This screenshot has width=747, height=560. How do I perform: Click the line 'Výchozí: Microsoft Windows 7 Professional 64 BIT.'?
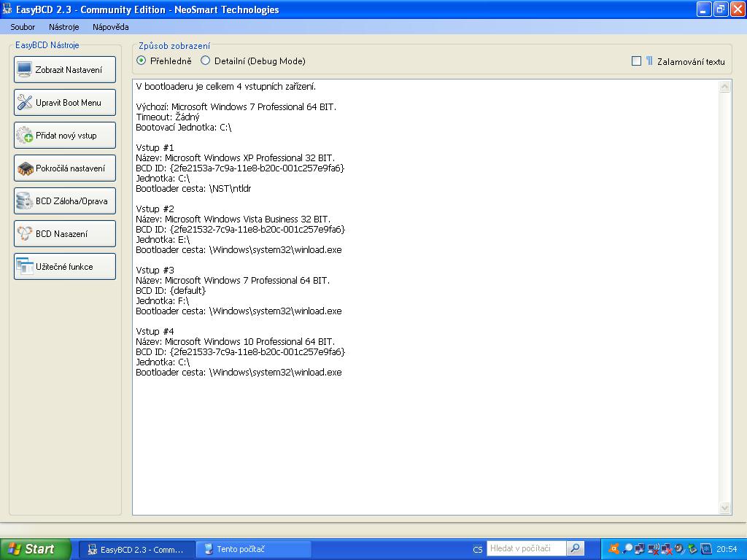click(x=236, y=106)
